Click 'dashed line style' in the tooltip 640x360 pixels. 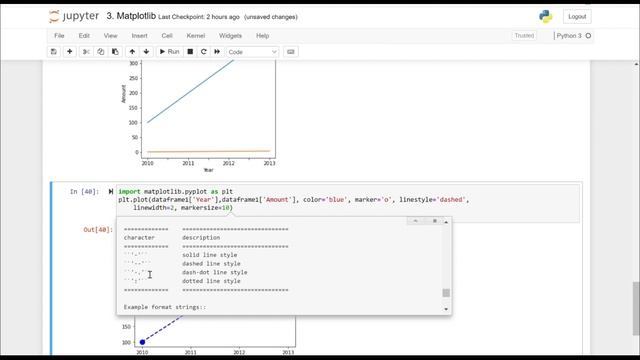[211, 264]
